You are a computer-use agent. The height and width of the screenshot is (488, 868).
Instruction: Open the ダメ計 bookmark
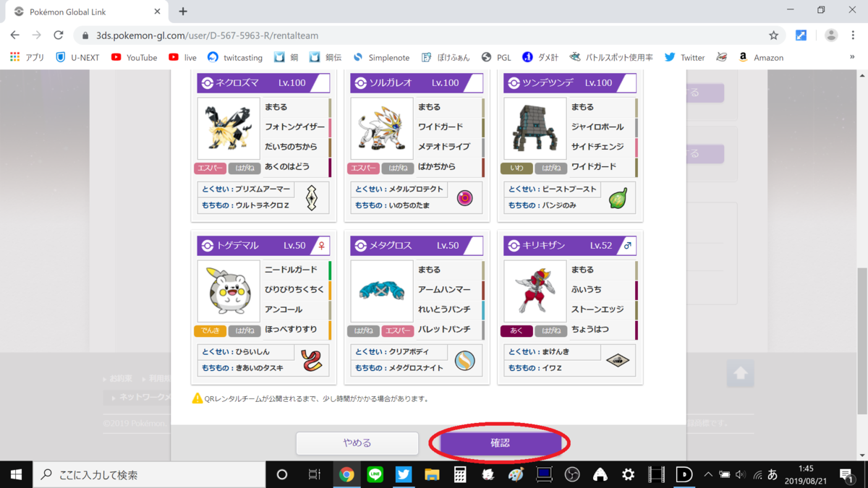pyautogui.click(x=540, y=57)
